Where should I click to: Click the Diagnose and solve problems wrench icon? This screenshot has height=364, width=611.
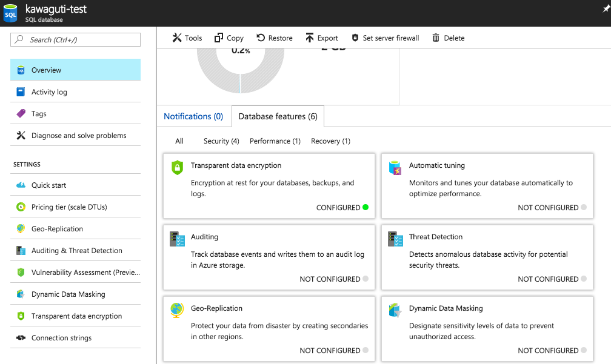pyautogui.click(x=21, y=136)
